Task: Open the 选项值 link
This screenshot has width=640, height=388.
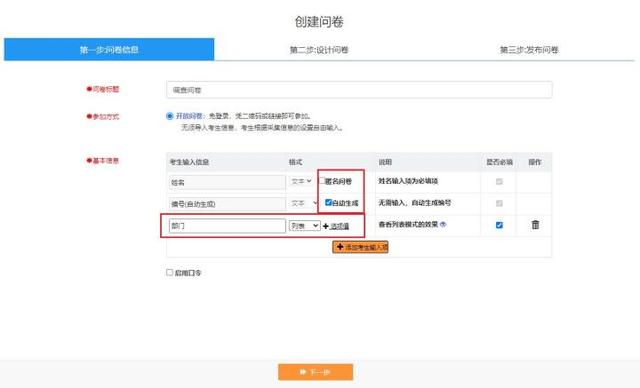Action: 340,226
